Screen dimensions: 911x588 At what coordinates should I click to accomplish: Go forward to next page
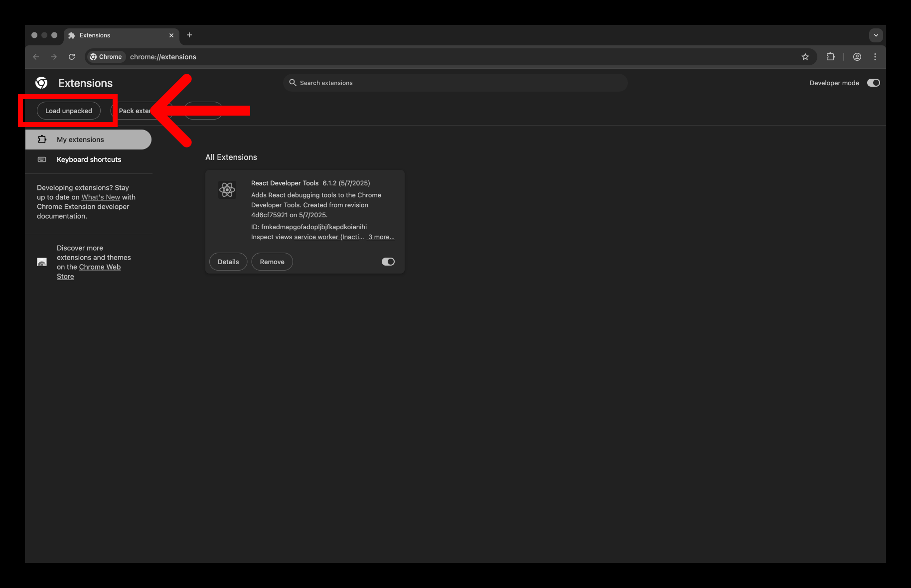[54, 57]
